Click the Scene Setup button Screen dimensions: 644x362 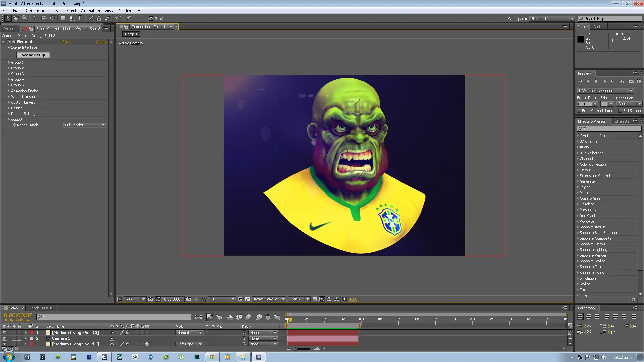pos(33,55)
